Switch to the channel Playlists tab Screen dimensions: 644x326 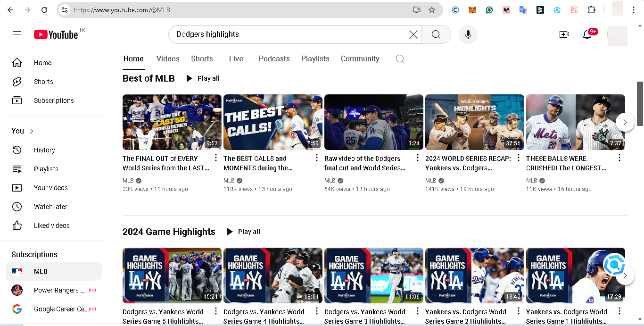[315, 59]
